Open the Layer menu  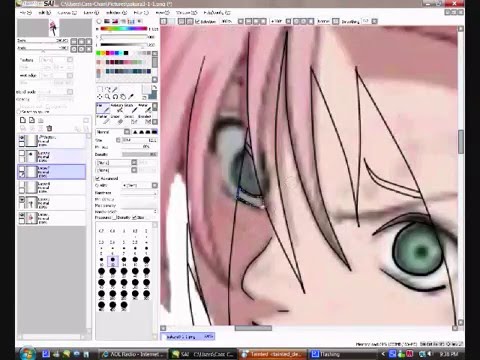pos(91,13)
